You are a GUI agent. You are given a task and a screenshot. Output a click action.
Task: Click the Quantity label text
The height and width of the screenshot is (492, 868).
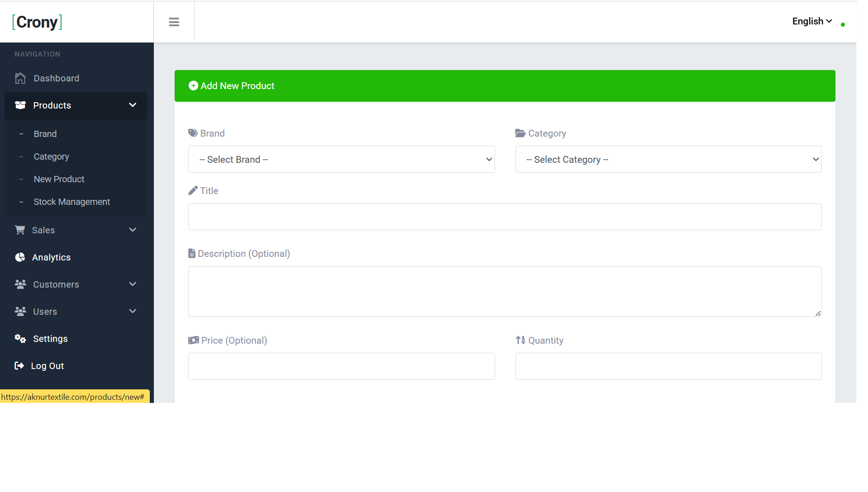tap(546, 341)
